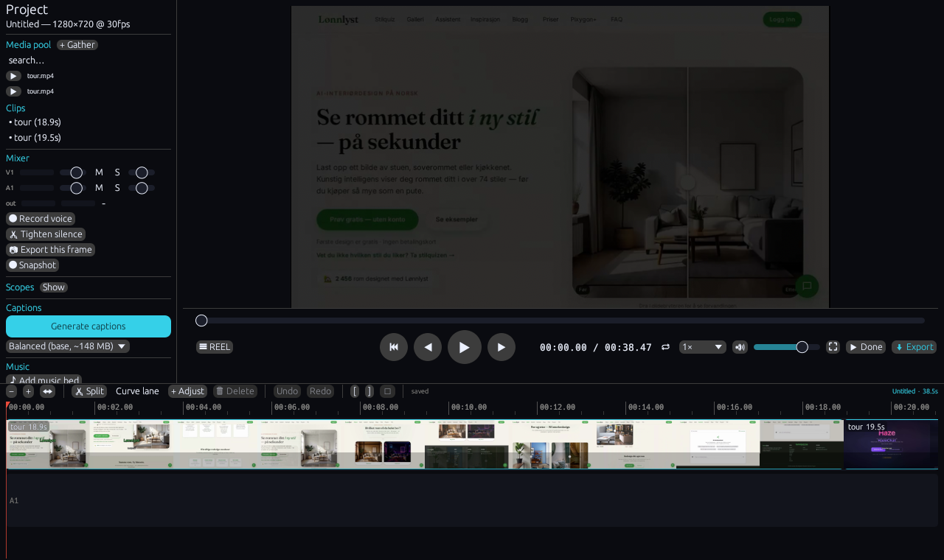Solo the A1 track
Screen dimensions: 944x560
pyautogui.click(x=117, y=188)
